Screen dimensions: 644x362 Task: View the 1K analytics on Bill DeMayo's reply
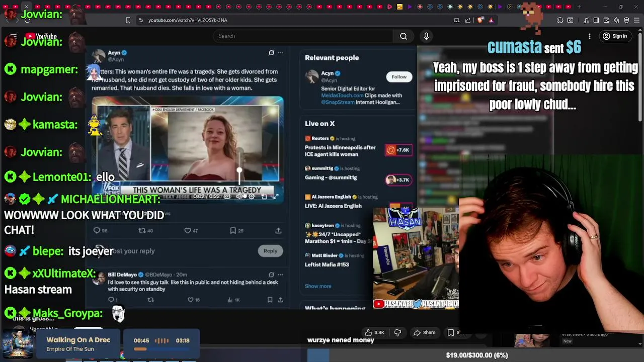point(233,300)
